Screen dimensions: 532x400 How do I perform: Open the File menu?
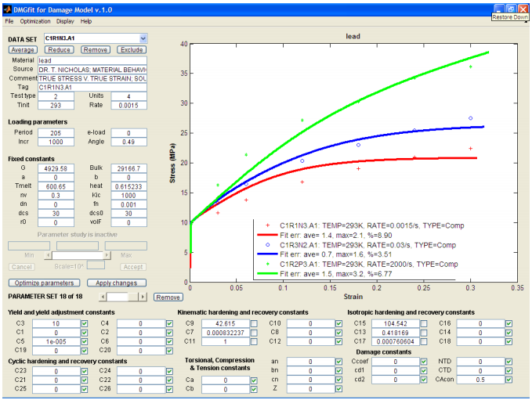point(9,21)
